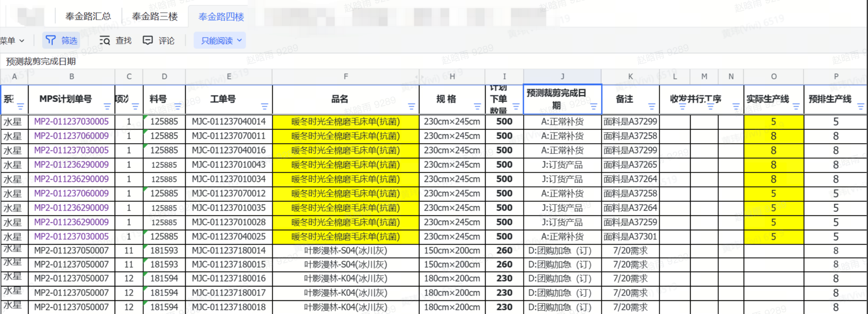868x314 pixels.
Task: Open link MP2-011237030005 in first row
Action: coord(72,122)
